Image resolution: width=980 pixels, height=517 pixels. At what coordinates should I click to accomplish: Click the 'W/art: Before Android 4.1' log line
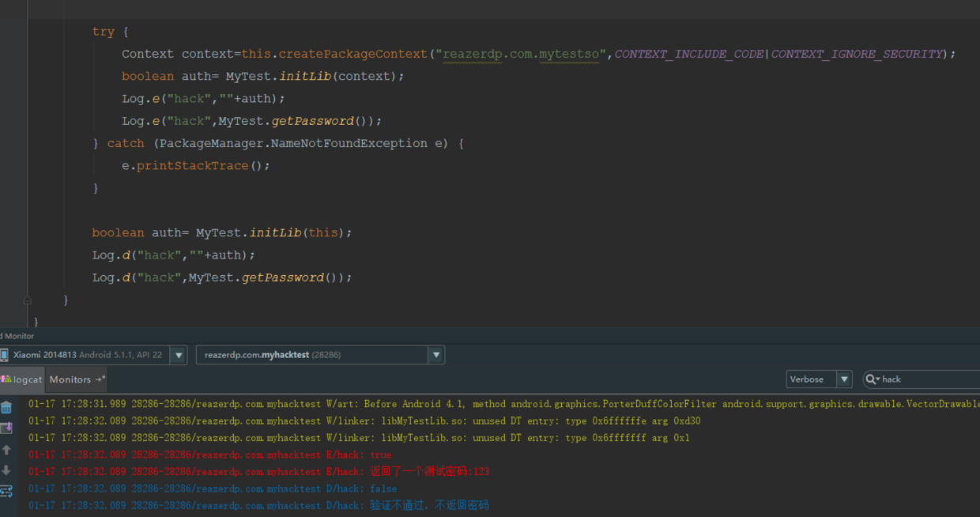click(504, 404)
